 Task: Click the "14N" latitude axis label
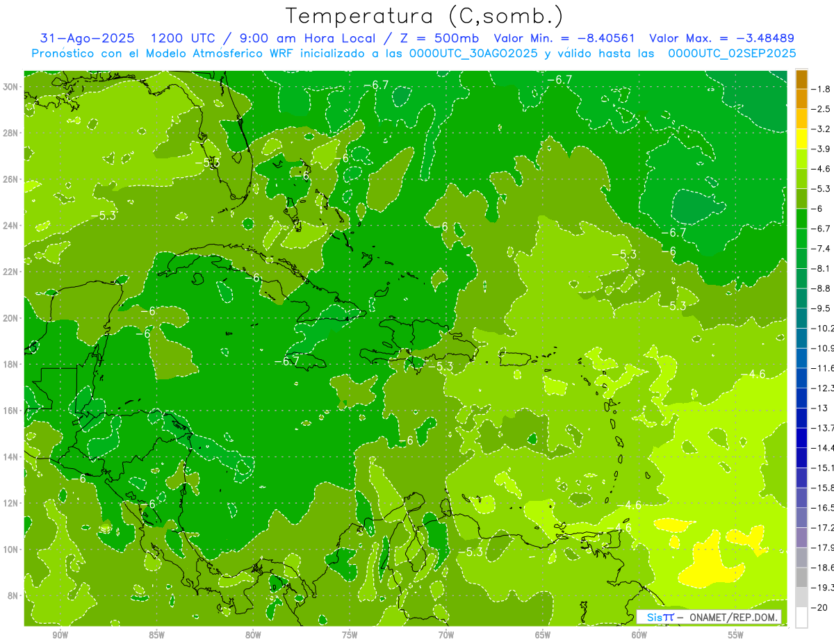point(10,457)
